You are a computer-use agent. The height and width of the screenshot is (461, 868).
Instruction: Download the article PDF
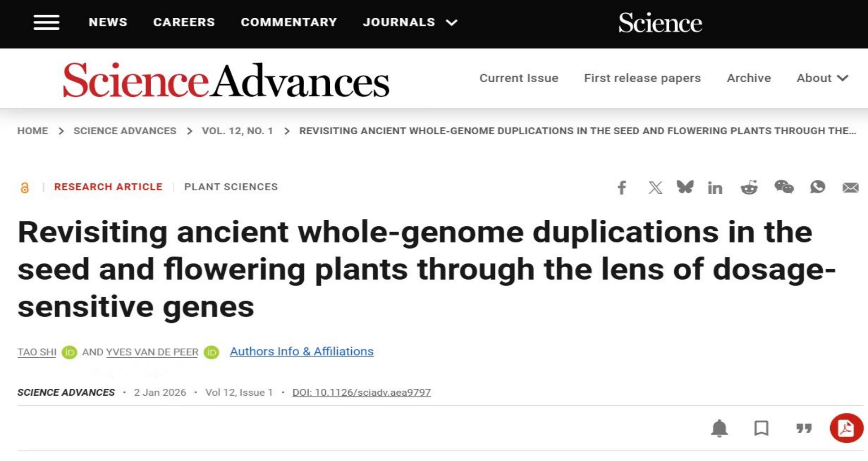846,428
